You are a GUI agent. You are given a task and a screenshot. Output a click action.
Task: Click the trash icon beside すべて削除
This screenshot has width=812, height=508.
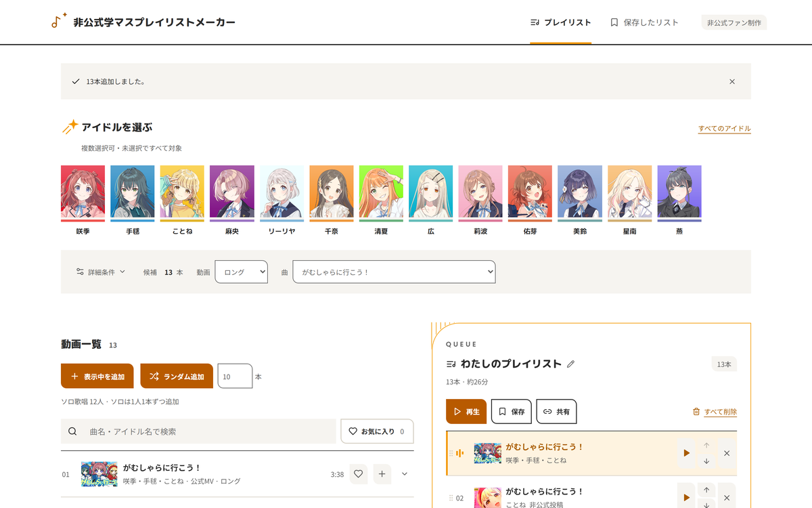[x=696, y=412]
